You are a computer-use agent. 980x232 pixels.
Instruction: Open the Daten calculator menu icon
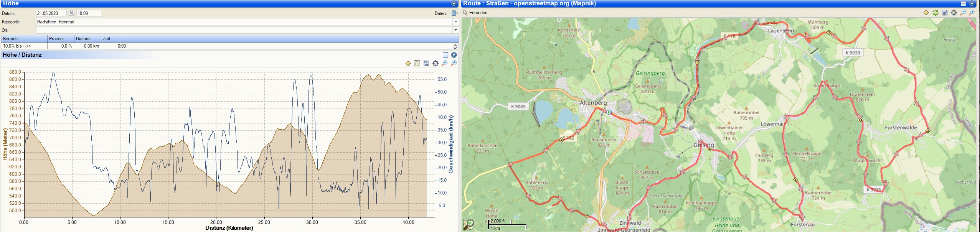[x=455, y=13]
